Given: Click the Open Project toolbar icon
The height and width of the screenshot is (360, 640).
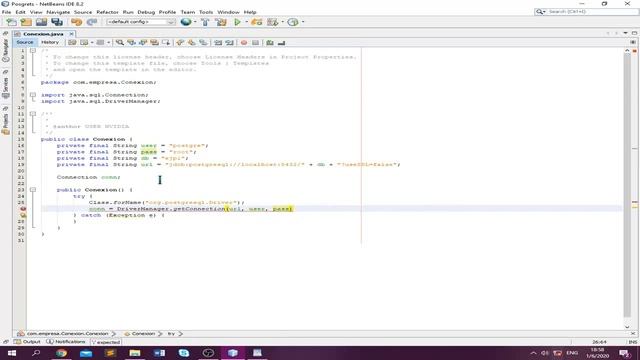Looking at the screenshot, I should point(41,22).
